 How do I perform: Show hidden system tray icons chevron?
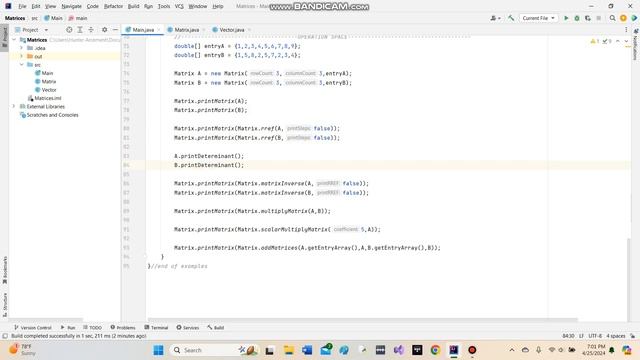tap(511, 350)
